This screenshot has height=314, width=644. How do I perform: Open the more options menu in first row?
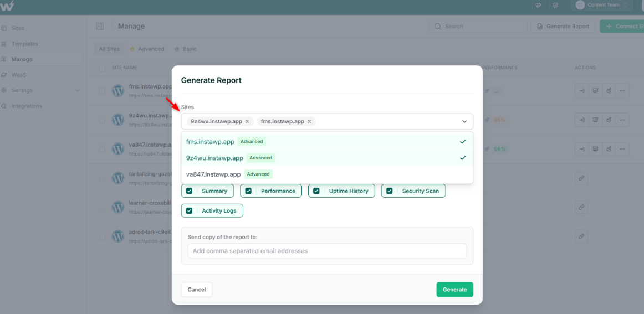[x=622, y=91]
